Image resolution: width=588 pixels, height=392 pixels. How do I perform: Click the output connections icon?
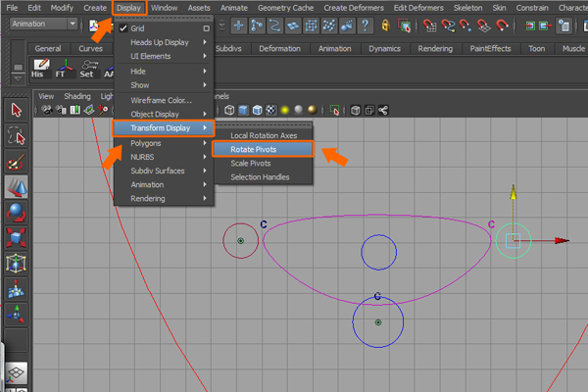pos(545,25)
